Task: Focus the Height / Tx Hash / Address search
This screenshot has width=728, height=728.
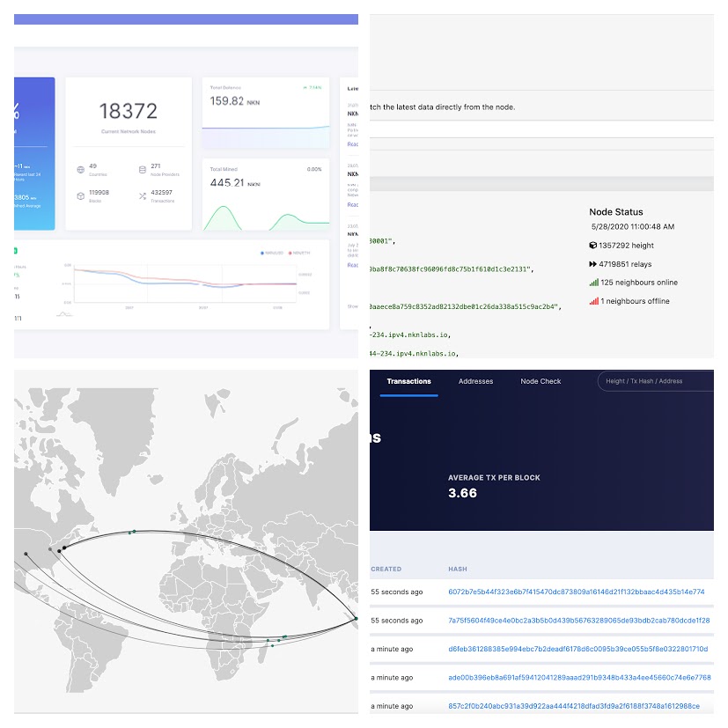Action: tap(656, 381)
